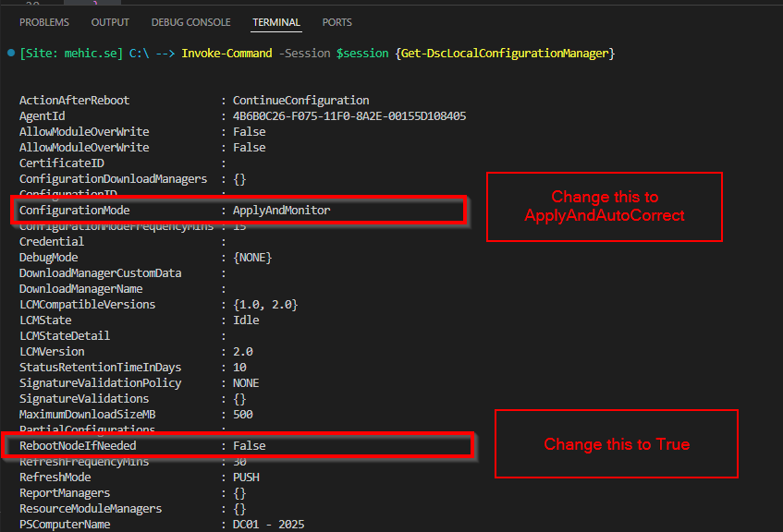783x532 pixels.
Task: Click the False value next to RebootNodeIfNeeded
Action: click(x=249, y=446)
